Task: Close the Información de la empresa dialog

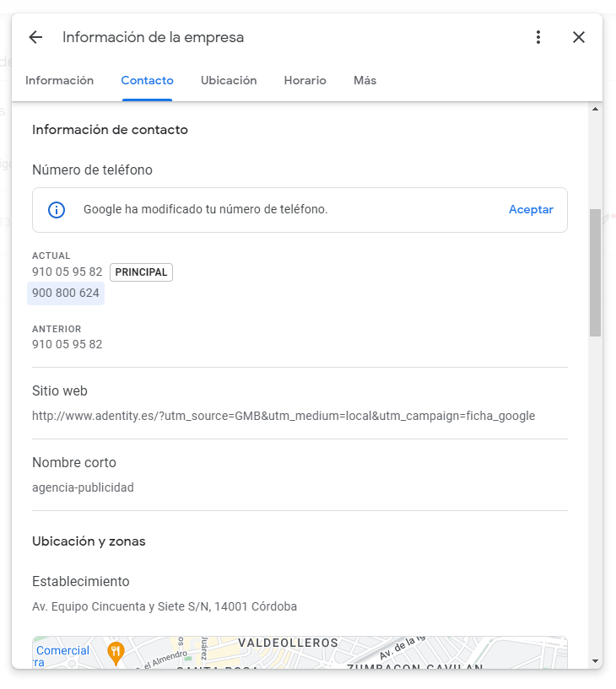Action: (x=579, y=37)
